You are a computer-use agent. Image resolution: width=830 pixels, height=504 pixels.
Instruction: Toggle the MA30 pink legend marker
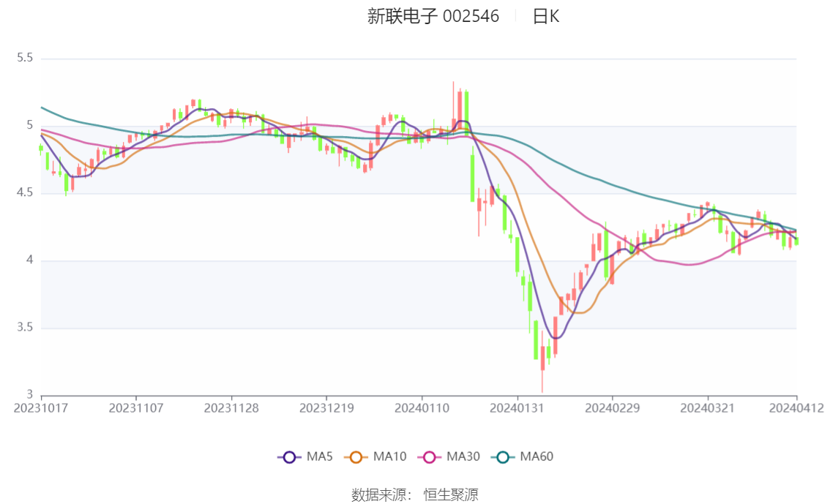tap(430, 457)
